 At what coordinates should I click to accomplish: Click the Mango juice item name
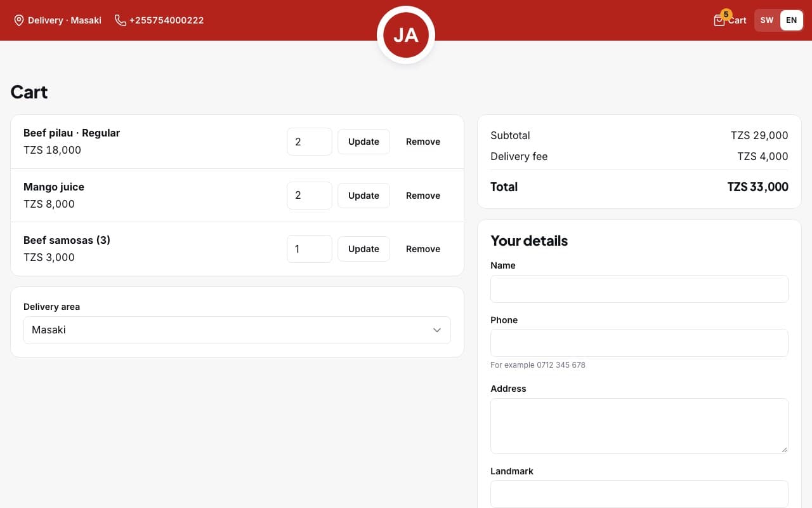[54, 187]
